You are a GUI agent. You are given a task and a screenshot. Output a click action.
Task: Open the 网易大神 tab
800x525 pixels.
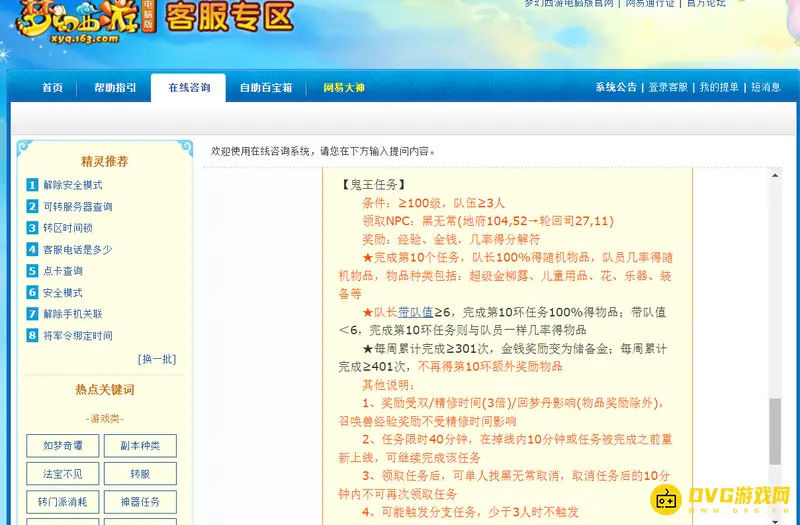pos(344,88)
